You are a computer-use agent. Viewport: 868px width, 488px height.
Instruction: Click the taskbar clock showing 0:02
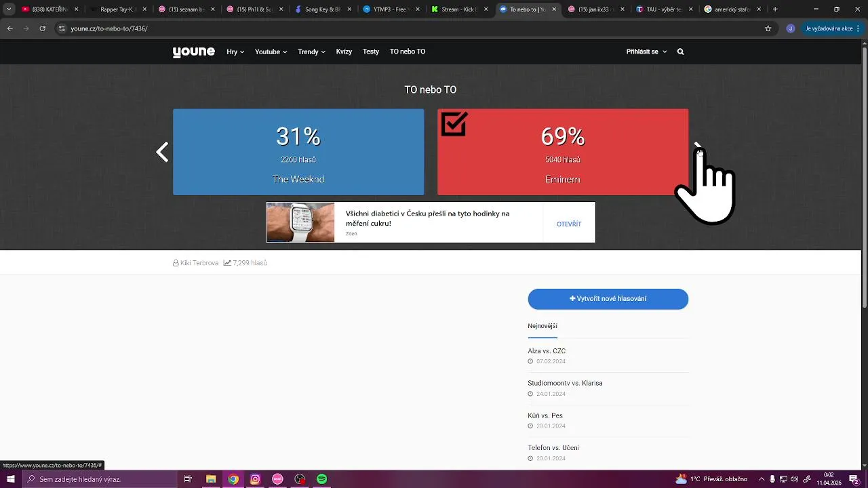click(x=829, y=479)
